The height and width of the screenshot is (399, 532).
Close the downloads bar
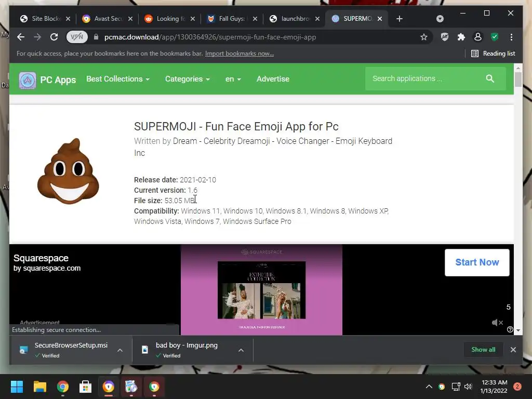click(513, 350)
